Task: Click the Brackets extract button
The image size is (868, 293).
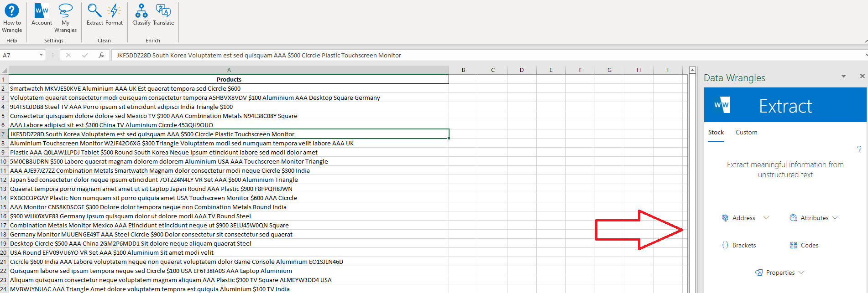Action: [739, 245]
